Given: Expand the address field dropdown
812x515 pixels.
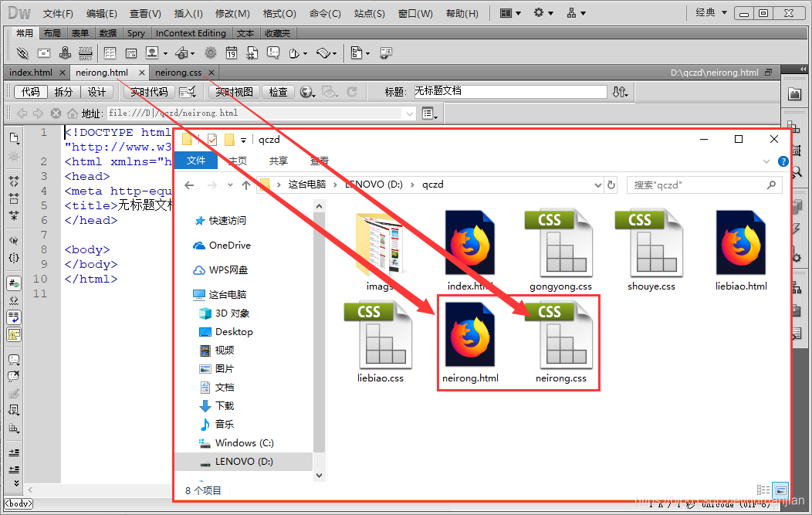Looking at the screenshot, I should (x=410, y=114).
